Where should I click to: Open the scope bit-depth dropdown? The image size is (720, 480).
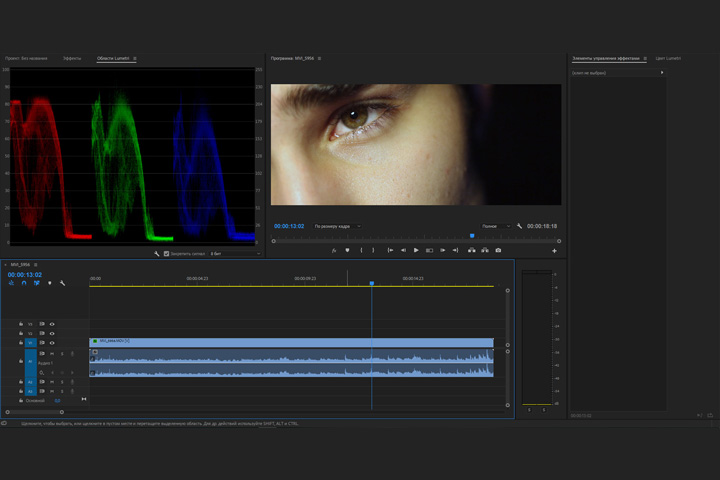click(x=235, y=254)
